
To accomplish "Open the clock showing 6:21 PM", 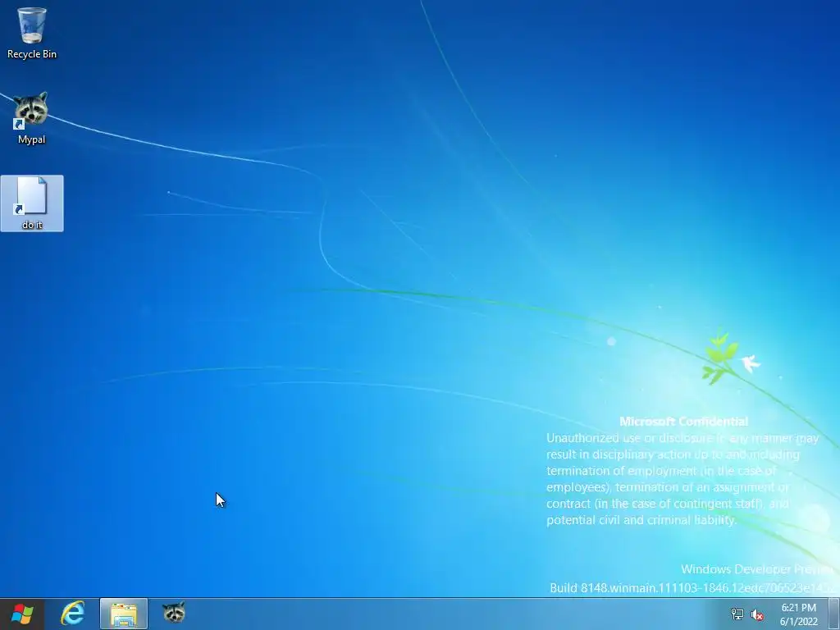I will coord(798,614).
